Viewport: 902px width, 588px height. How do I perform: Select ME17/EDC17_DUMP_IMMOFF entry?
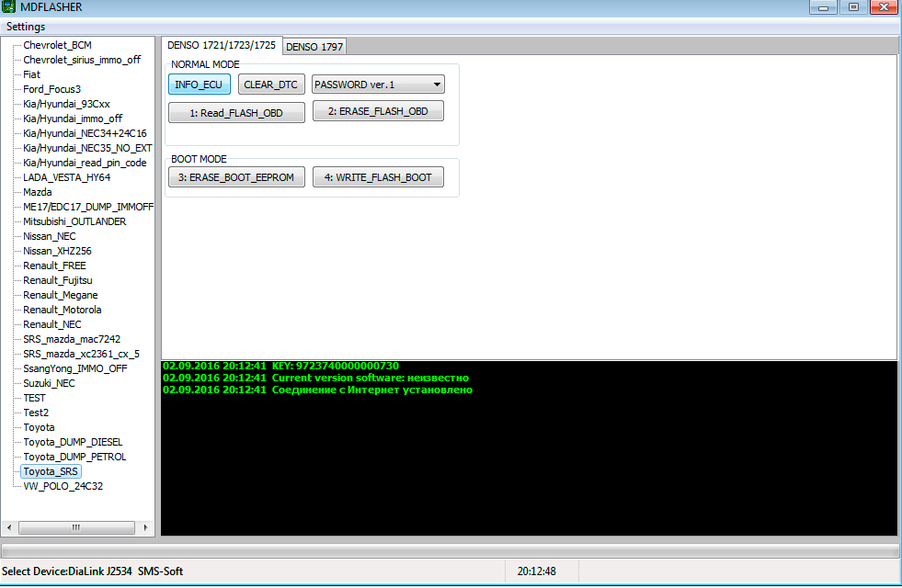[88, 207]
